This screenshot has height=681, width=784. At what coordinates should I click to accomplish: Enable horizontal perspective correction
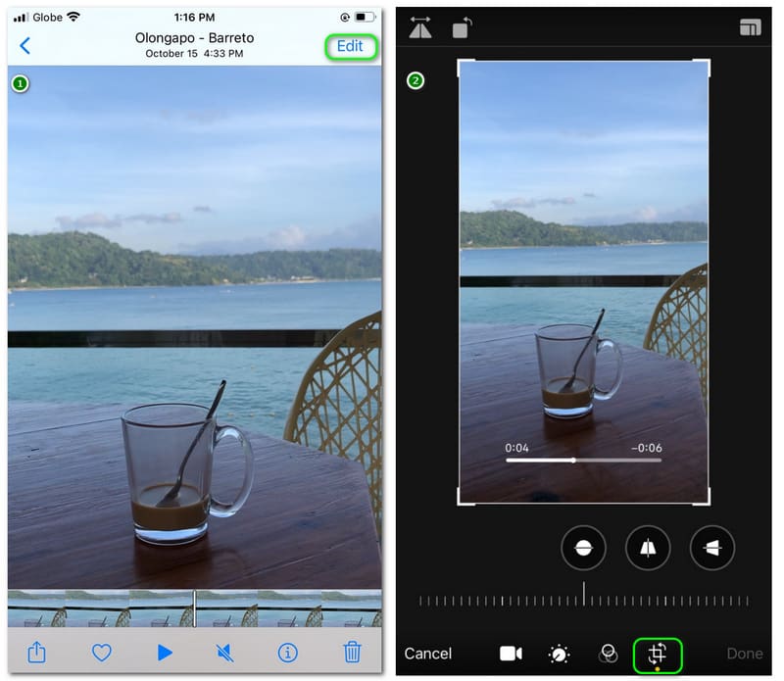tap(711, 548)
